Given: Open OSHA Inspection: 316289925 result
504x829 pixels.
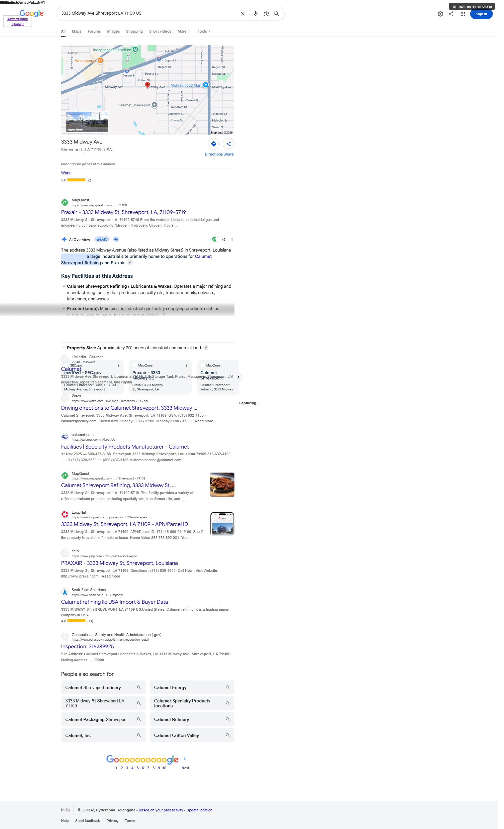Looking at the screenshot, I should pos(87,647).
